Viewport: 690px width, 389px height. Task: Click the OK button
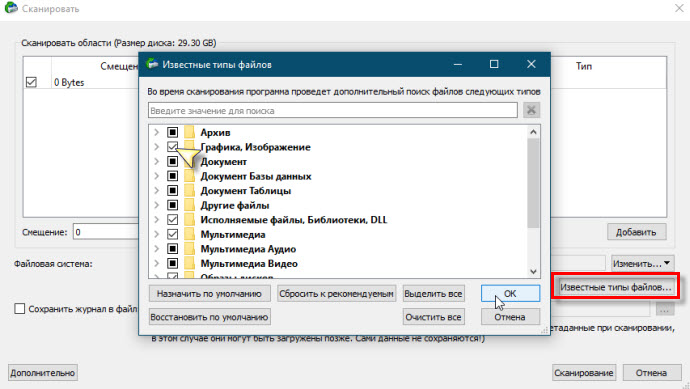[x=510, y=294]
